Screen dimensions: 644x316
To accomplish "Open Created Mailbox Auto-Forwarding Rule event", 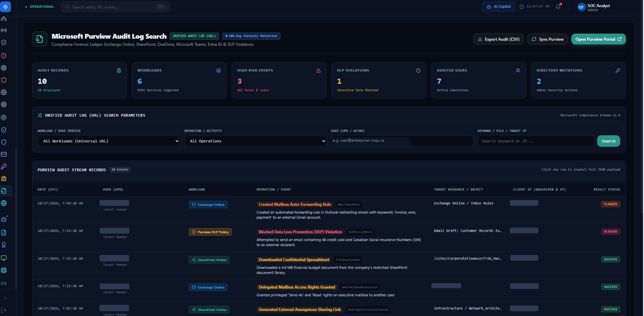I will coord(295,204).
